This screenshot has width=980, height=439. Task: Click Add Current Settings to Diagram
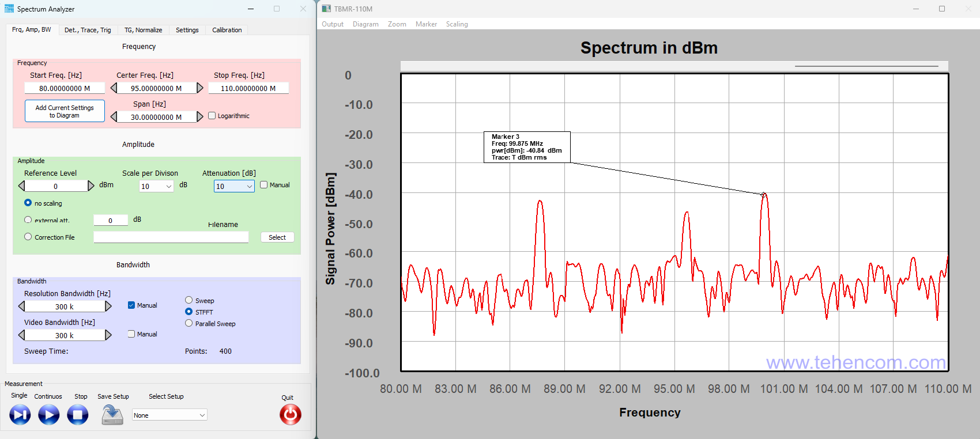65,111
